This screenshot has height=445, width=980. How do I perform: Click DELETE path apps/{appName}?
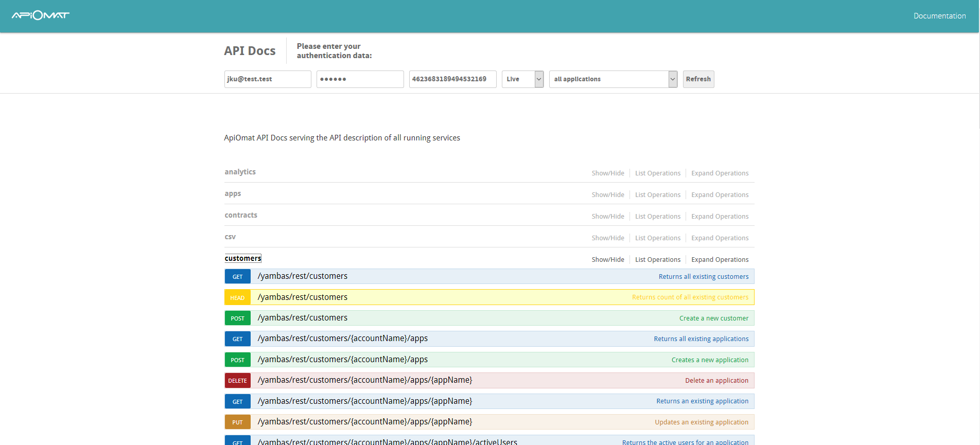[x=365, y=380]
